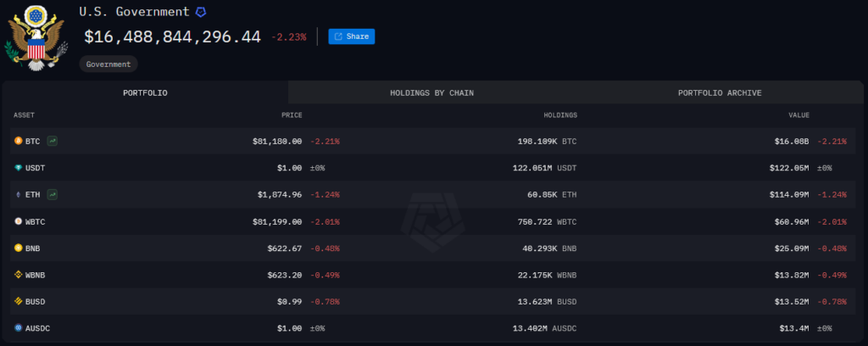The height and width of the screenshot is (346, 868).
Task: Sort by the Price column header
Action: click(x=292, y=115)
